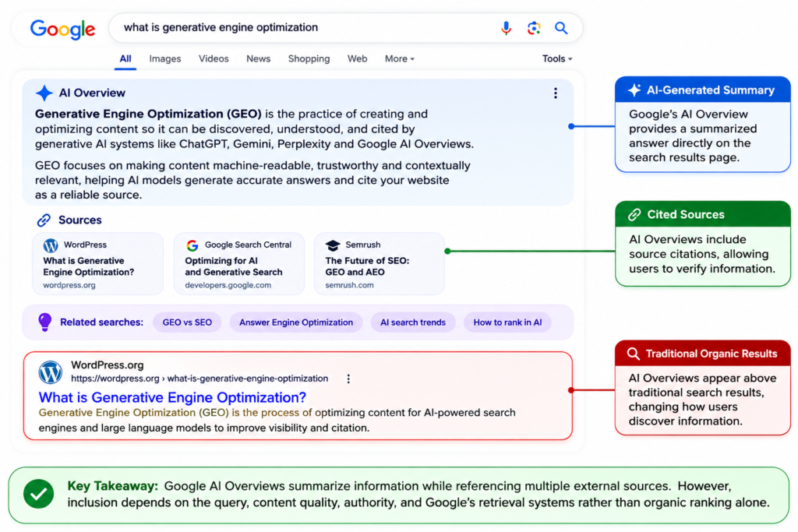798x532 pixels.
Task: Click the magnifier search button
Action: coord(561,28)
